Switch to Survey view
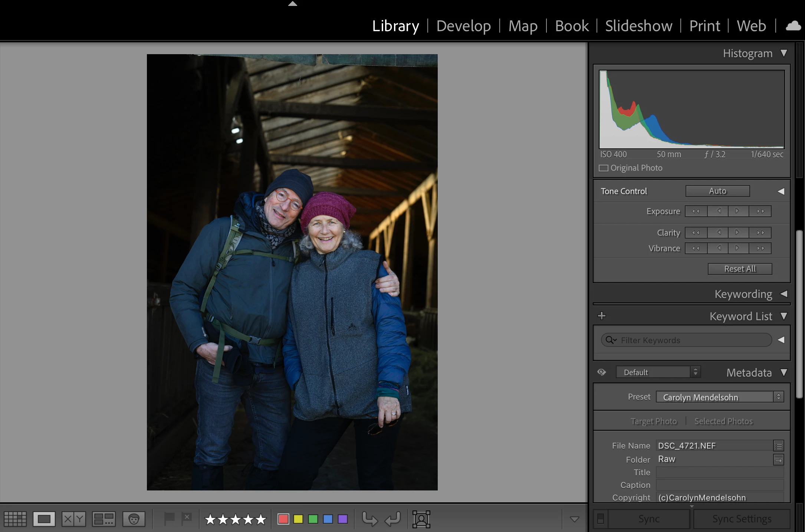Image resolution: width=805 pixels, height=532 pixels. coord(103,519)
